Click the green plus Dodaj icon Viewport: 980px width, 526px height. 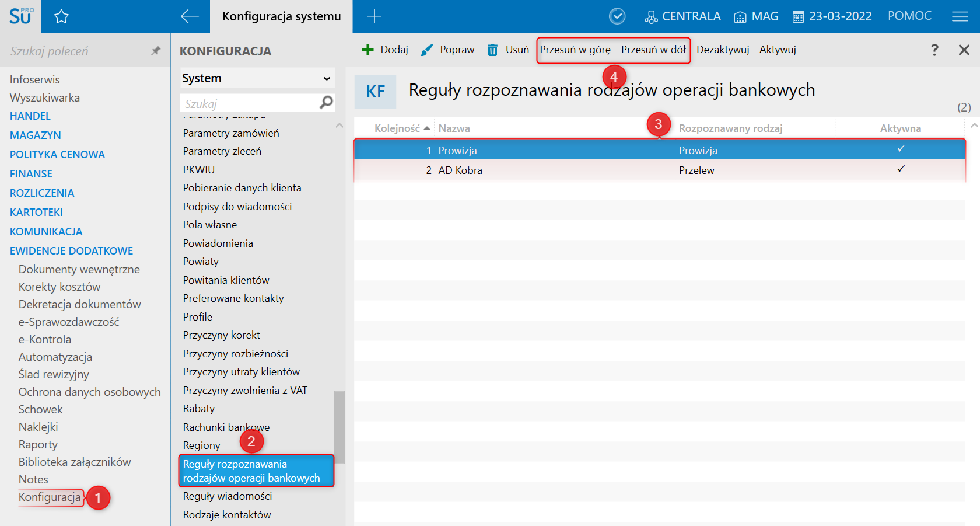pyautogui.click(x=367, y=50)
